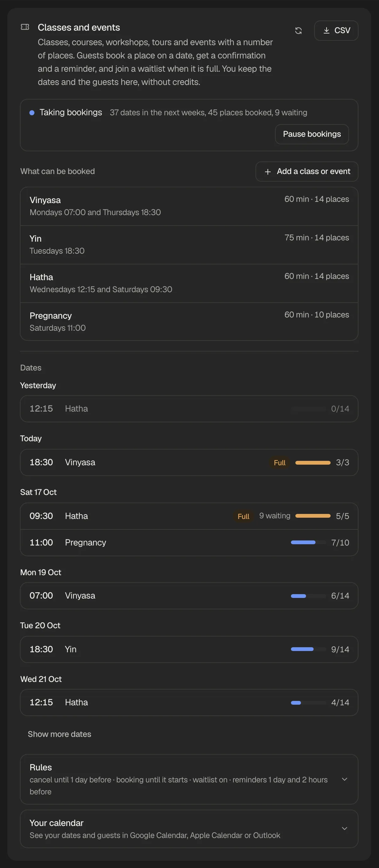Click the ticket icon beside Classes and events
The height and width of the screenshot is (868, 379).
coord(25,27)
